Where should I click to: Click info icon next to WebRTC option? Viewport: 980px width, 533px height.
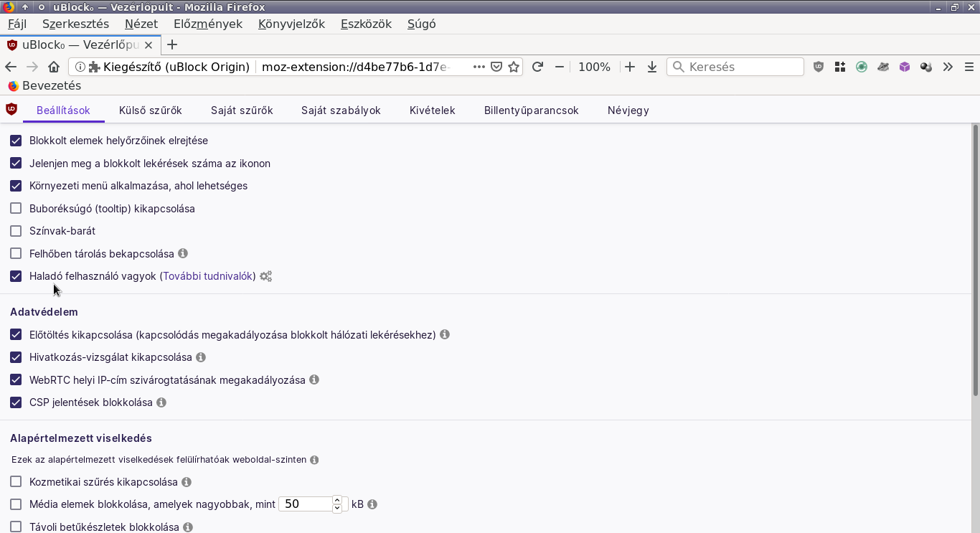[314, 379]
